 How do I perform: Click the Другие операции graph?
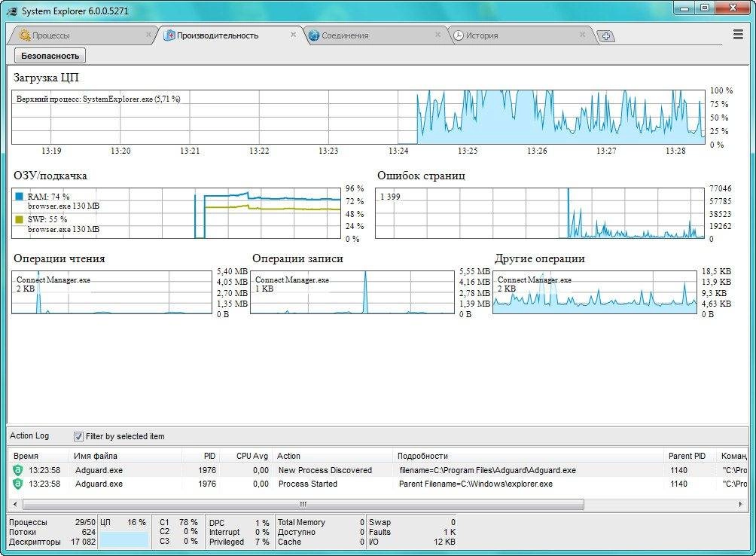[594, 292]
